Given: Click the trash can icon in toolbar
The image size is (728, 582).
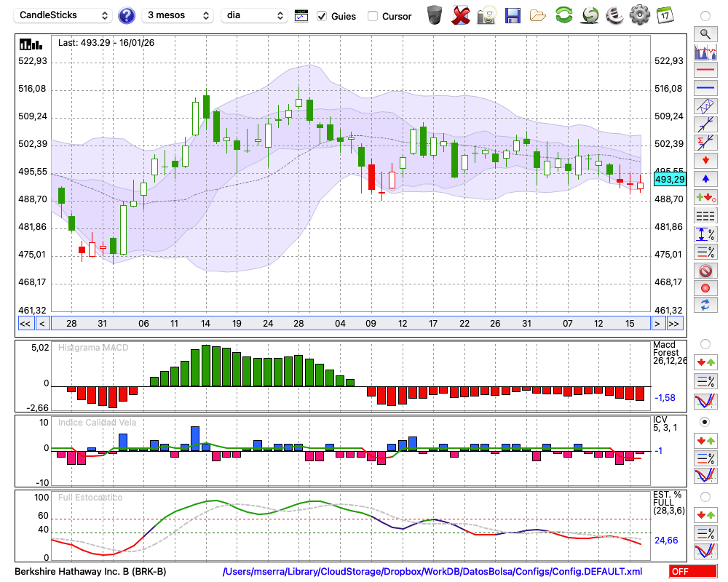Looking at the screenshot, I should pyautogui.click(x=434, y=15).
